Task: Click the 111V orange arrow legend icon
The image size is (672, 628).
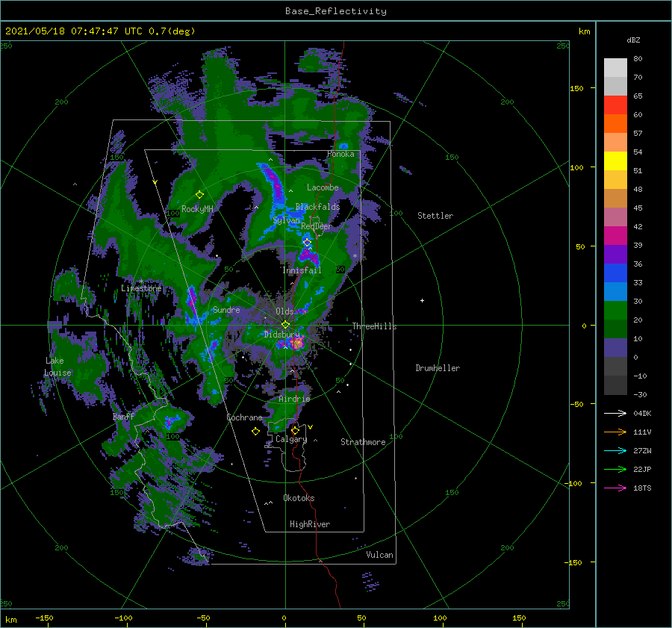Action: pos(615,432)
